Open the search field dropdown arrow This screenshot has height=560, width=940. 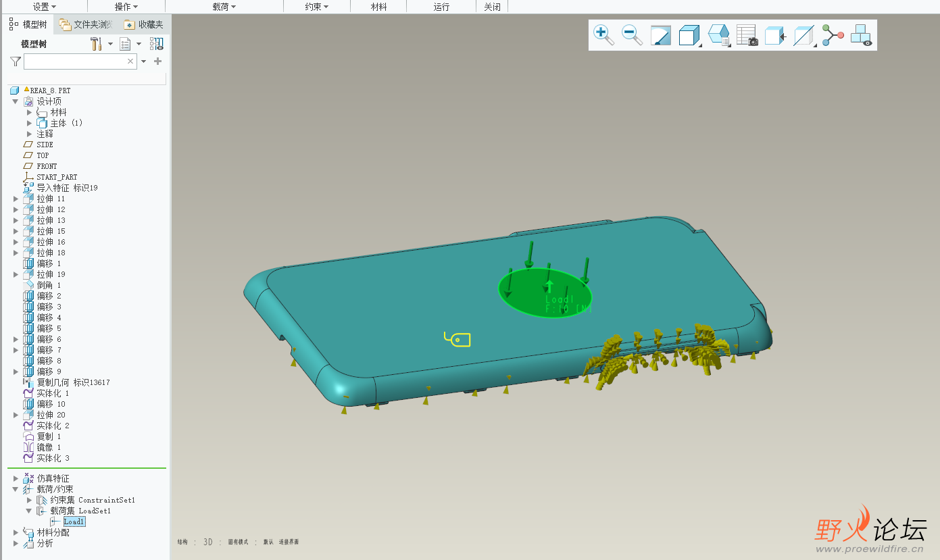click(x=143, y=61)
